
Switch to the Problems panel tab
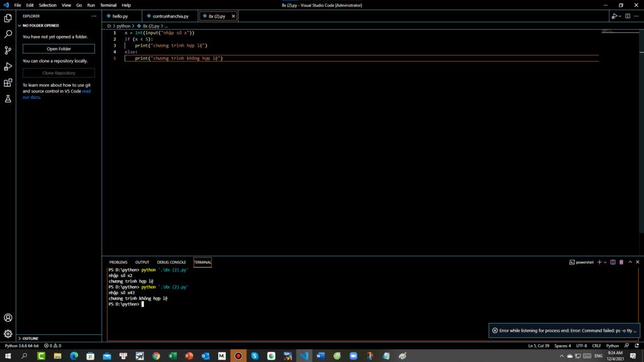point(118,262)
